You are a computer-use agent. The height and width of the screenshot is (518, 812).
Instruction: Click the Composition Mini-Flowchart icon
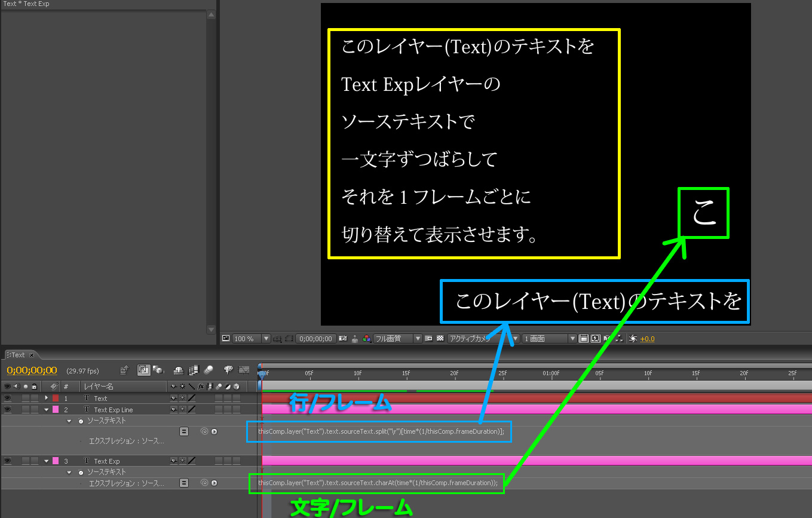[x=124, y=370]
